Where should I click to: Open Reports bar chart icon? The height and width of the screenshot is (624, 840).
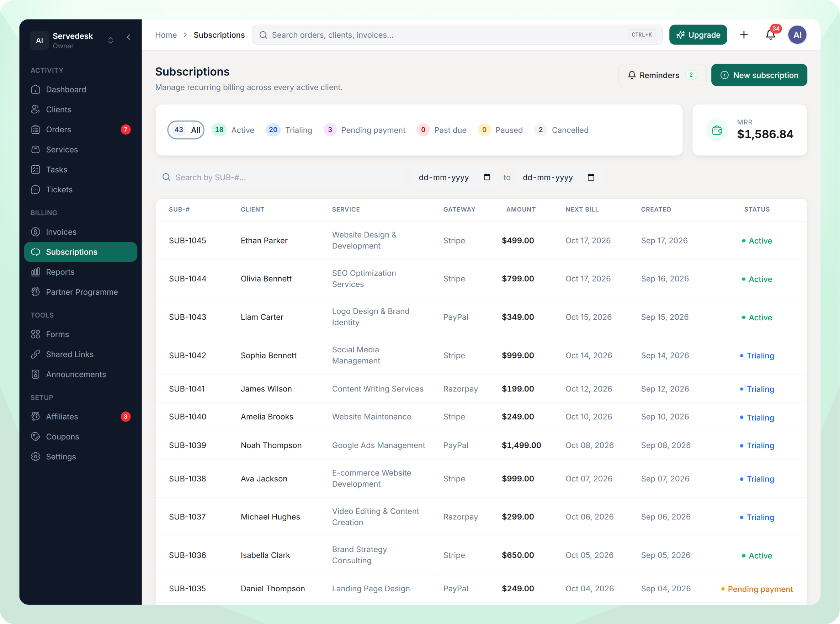click(36, 272)
